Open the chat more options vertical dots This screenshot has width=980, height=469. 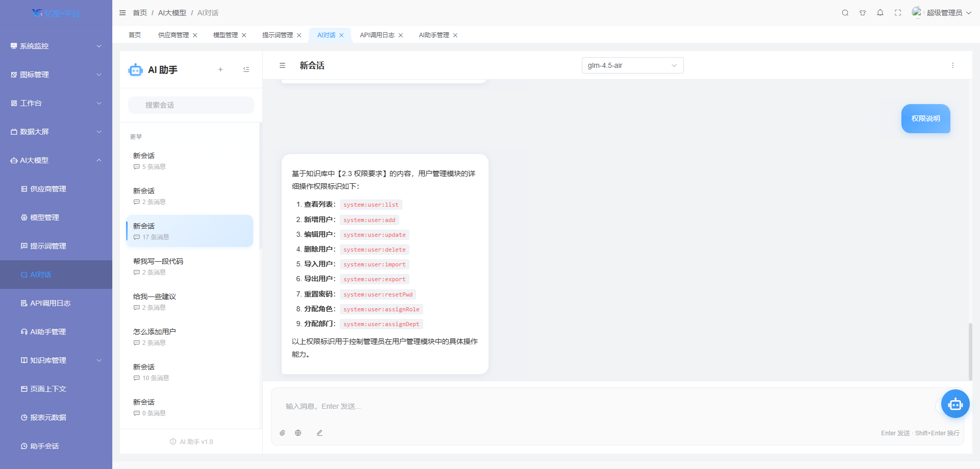(952, 65)
